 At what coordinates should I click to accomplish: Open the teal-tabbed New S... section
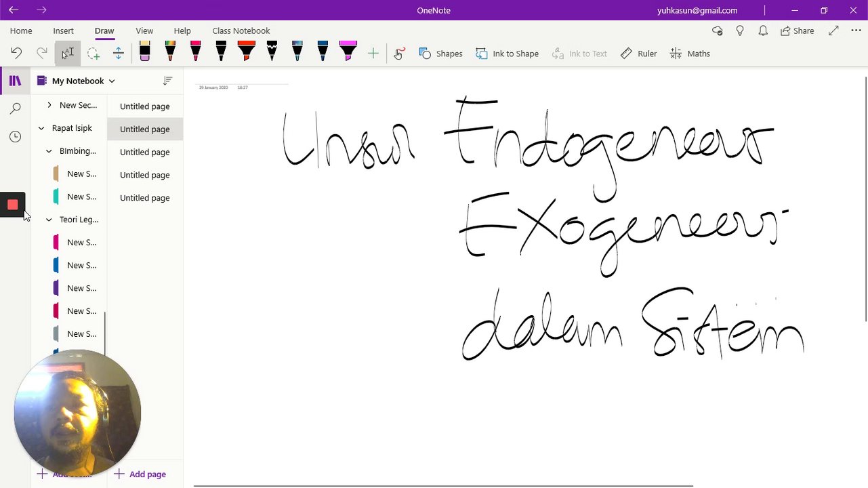click(76, 197)
